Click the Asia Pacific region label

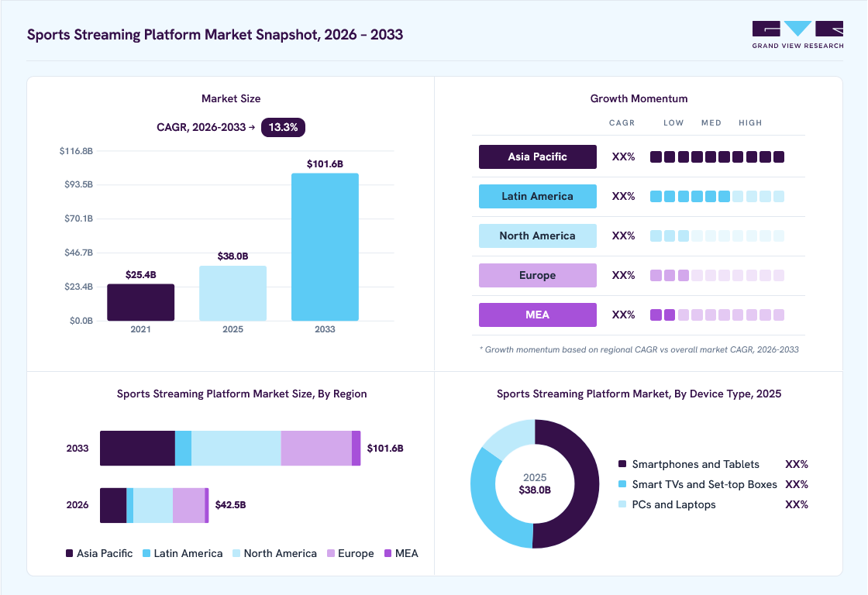538,156
